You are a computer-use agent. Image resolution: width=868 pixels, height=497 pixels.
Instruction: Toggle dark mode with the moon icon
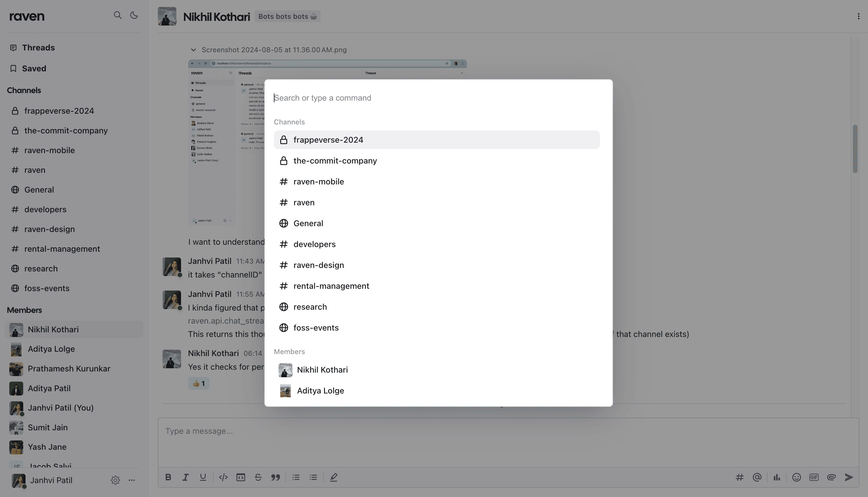(134, 15)
